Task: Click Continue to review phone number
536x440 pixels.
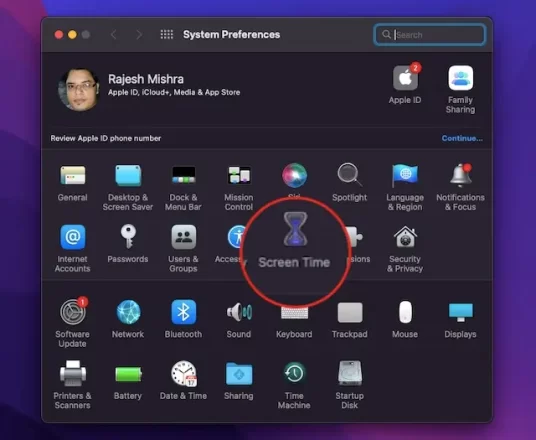Action: pos(462,138)
